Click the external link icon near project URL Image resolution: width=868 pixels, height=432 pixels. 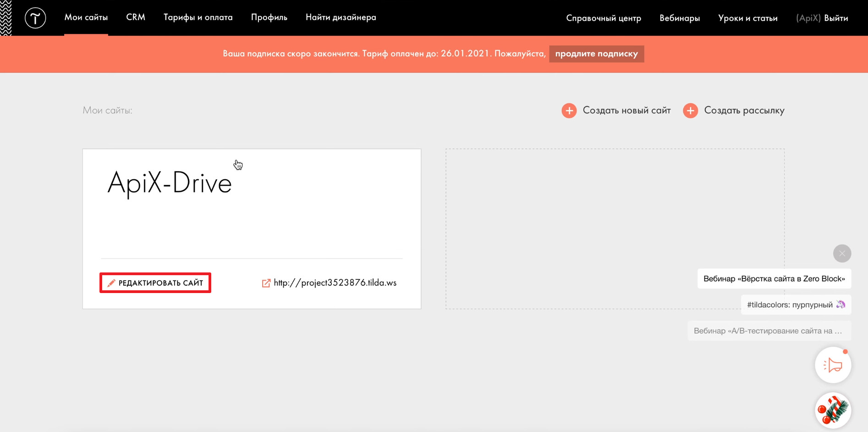266,283
